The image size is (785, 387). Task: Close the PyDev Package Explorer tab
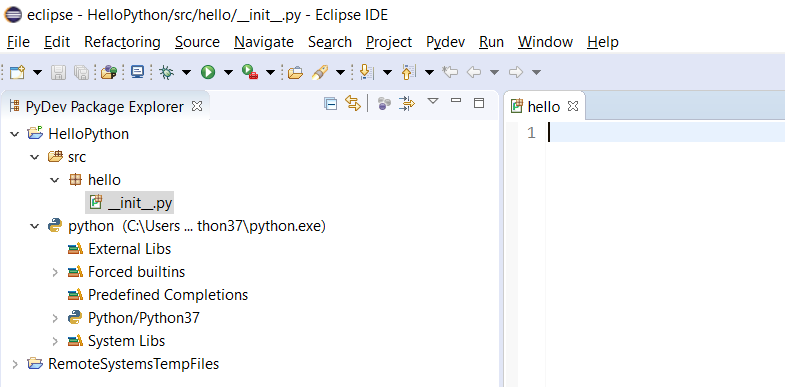pyautogui.click(x=197, y=106)
